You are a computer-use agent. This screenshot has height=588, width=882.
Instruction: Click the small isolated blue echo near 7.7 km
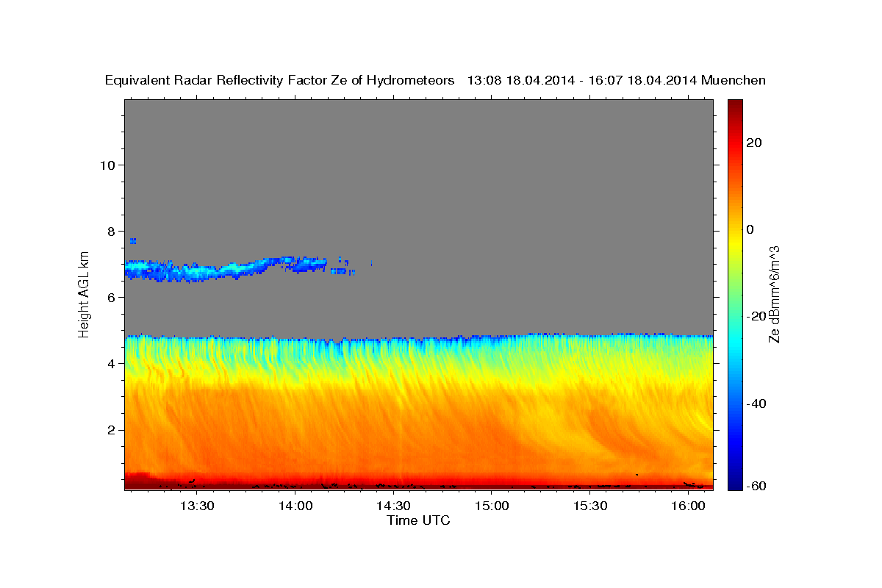(133, 240)
